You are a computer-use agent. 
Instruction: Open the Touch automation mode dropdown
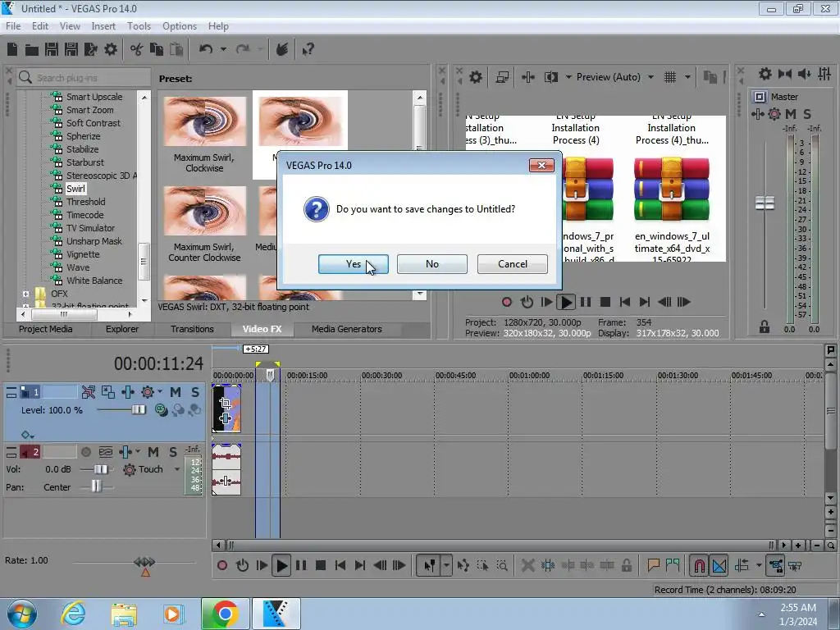pyautogui.click(x=177, y=469)
